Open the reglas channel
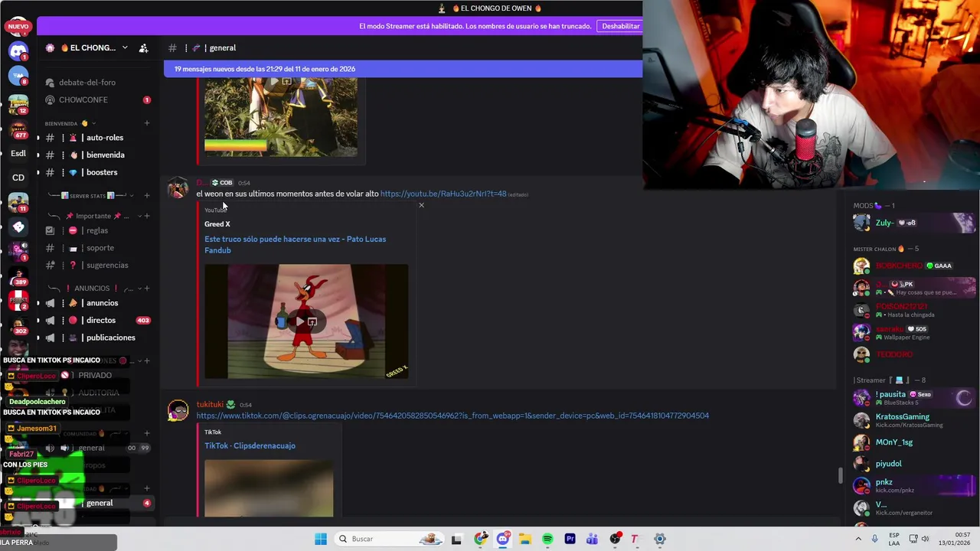The height and width of the screenshot is (551, 980). pos(97,230)
